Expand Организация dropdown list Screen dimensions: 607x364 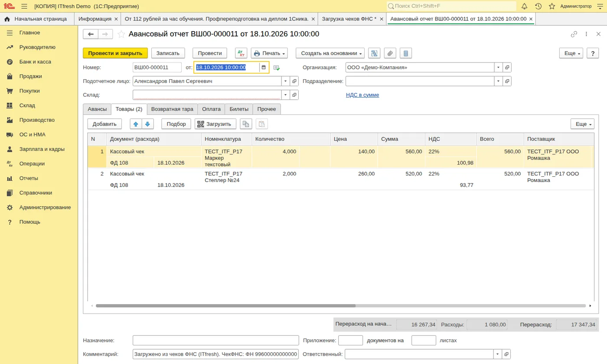499,67
